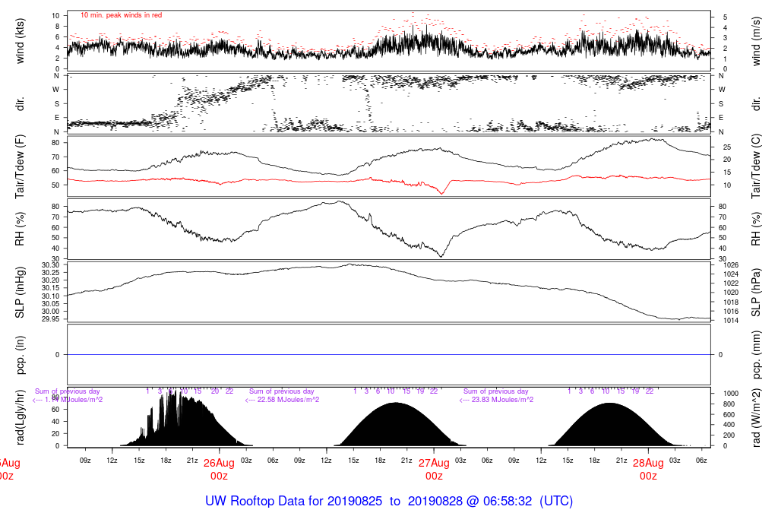Click the blue zero precipitation line
The height and width of the screenshot is (532, 778).
[x=389, y=354]
